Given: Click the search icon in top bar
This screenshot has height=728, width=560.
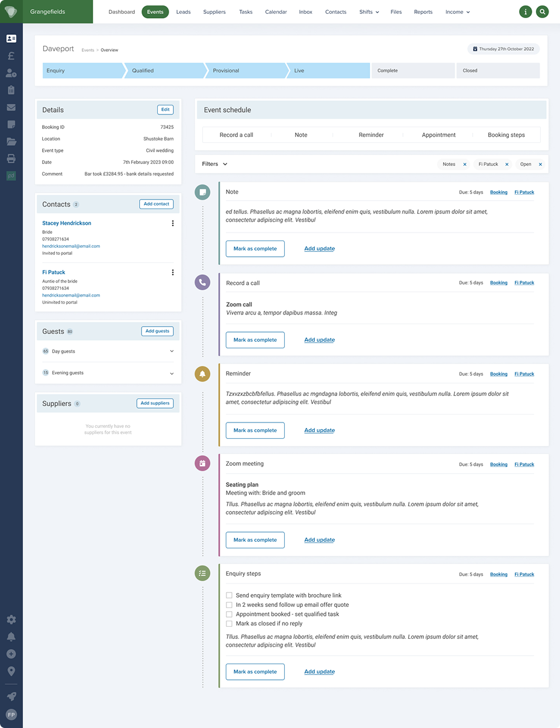Looking at the screenshot, I should click(x=543, y=11).
